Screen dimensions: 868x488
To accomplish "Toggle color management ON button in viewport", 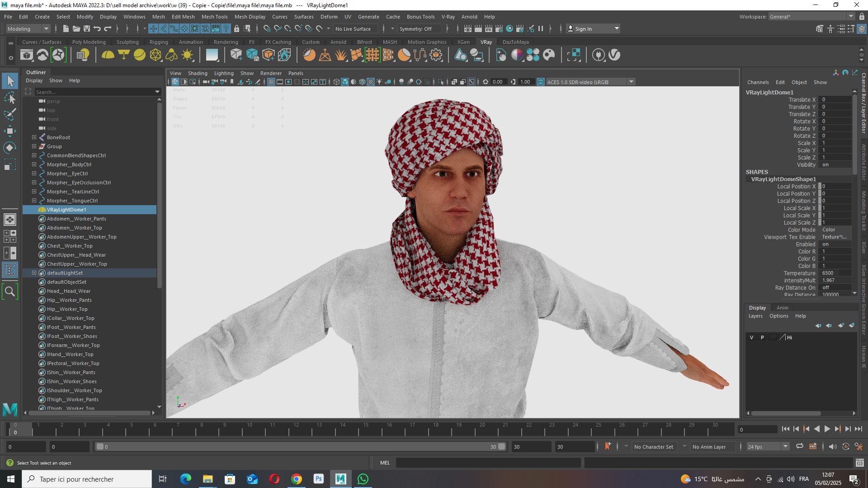I will point(541,82).
